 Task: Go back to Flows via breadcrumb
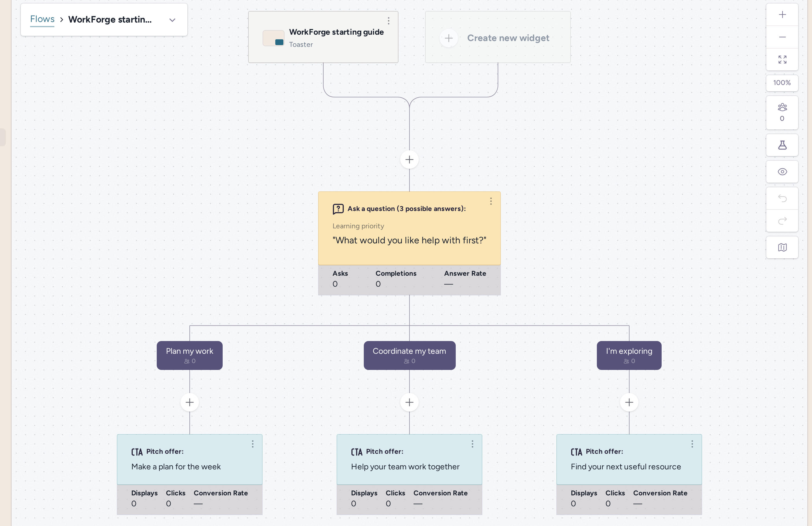(42, 19)
